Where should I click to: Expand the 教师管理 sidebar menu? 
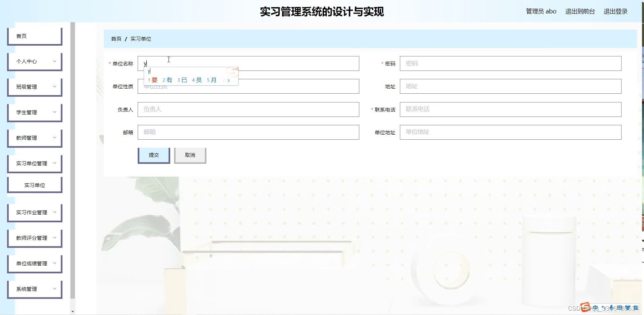coord(35,138)
